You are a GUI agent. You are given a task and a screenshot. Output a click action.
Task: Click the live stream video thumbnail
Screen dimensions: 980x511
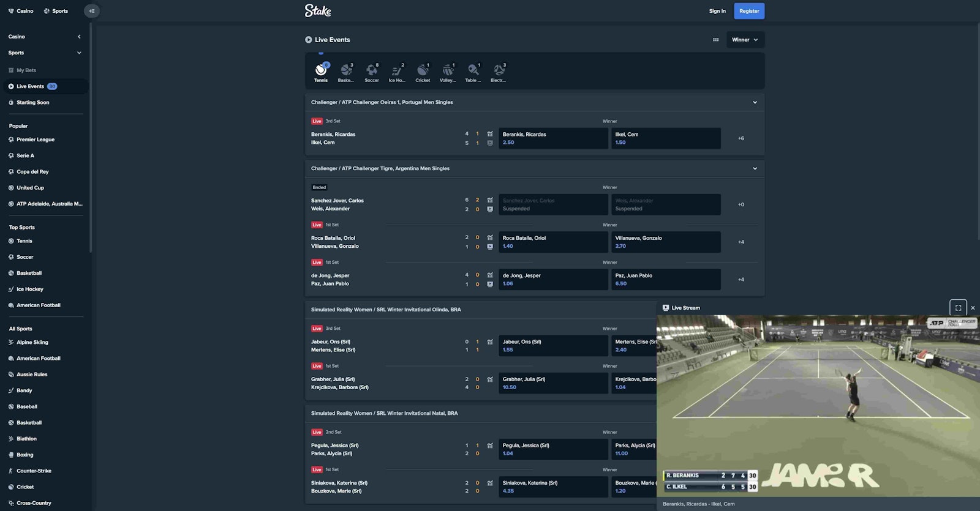click(x=818, y=404)
